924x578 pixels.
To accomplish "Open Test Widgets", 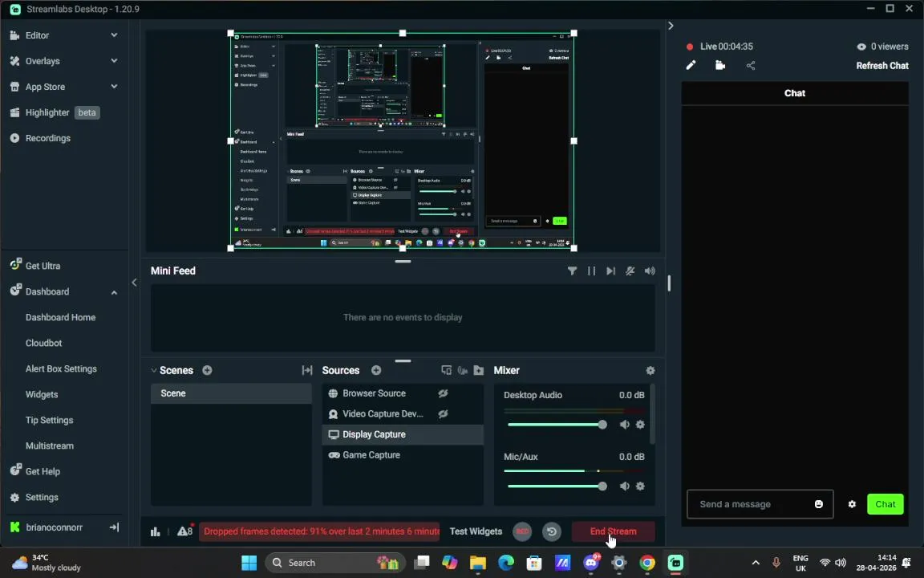I will (476, 531).
